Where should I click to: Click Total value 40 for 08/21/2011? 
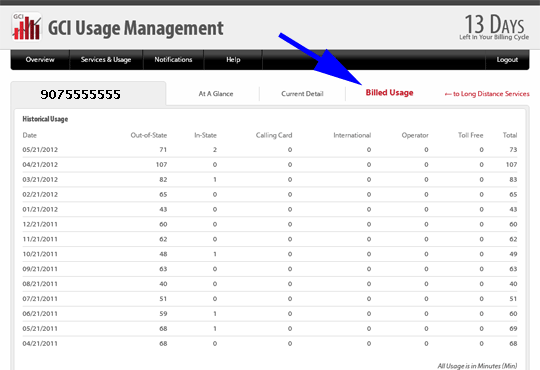tap(513, 284)
